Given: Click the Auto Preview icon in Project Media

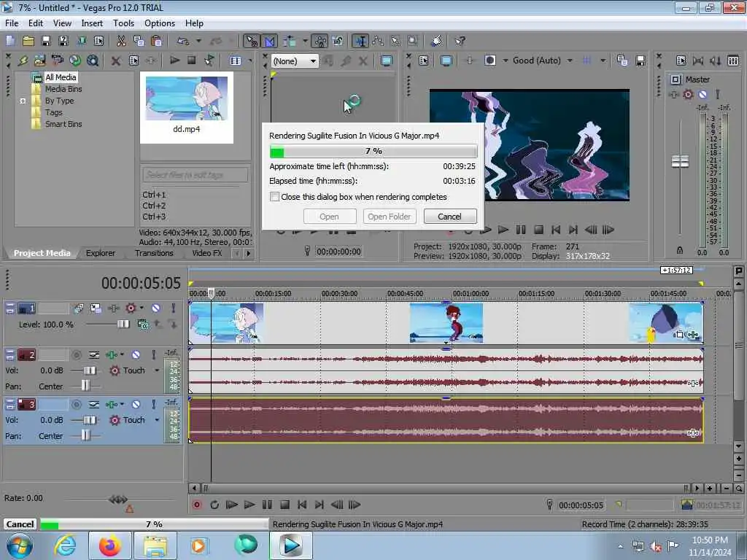Looking at the screenshot, I should pos(209,61).
